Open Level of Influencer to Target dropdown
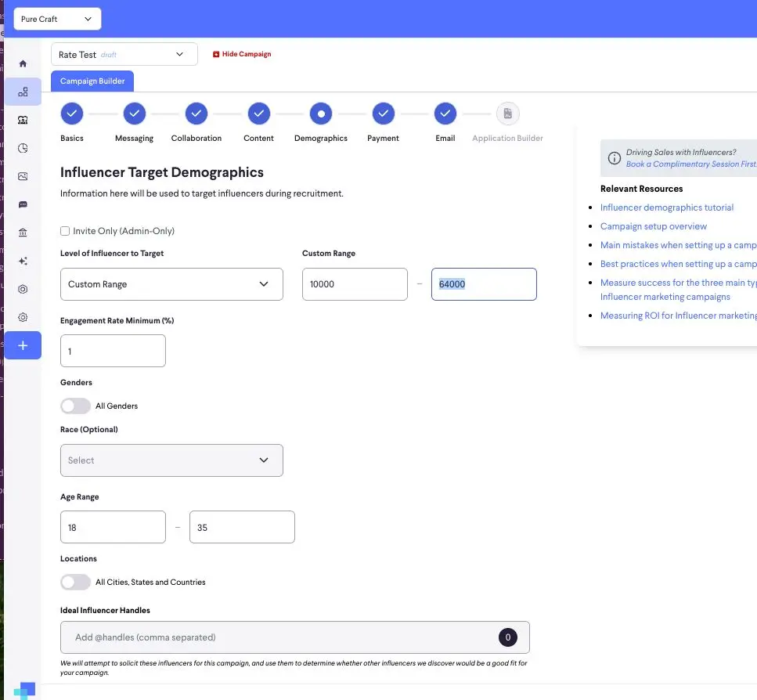Screen dimensions: 757x700 point(171,284)
